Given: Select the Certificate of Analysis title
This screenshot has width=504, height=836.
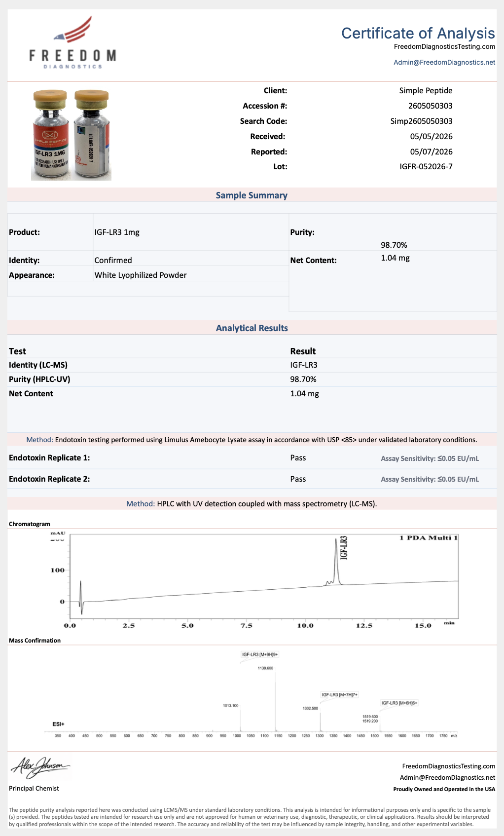Looking at the screenshot, I should coord(418,33).
